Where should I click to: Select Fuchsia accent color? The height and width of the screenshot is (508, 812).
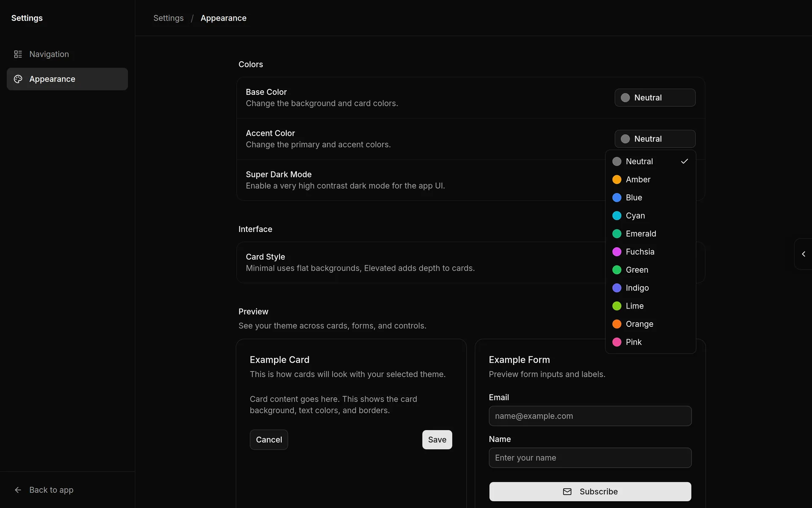(x=650, y=252)
